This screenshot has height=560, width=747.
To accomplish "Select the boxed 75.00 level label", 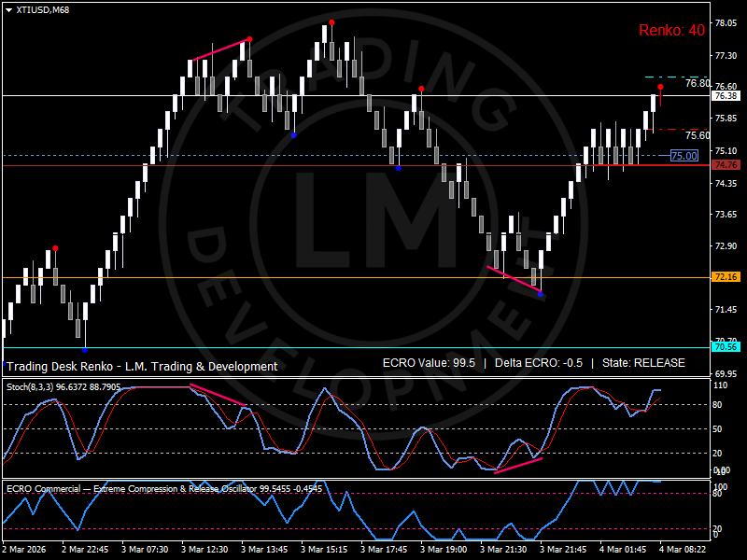I will 684,156.
